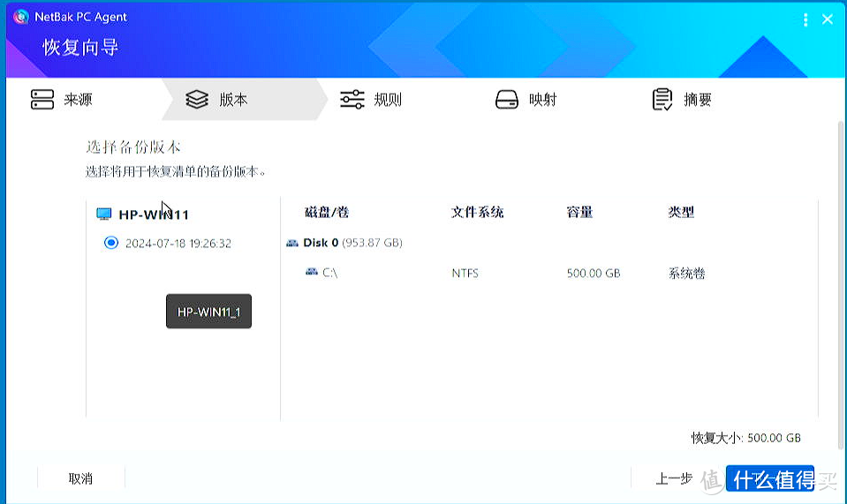Click the 系统卷 type cell
This screenshot has height=504, width=847.
tap(686, 273)
